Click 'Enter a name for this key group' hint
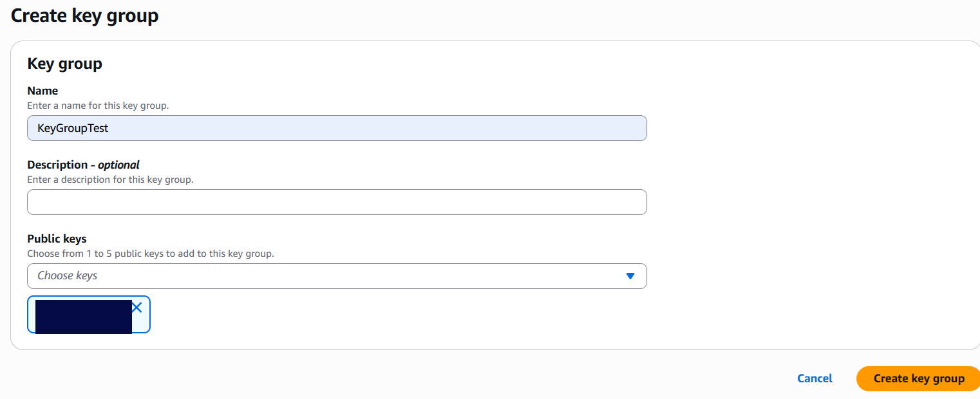The width and height of the screenshot is (980, 399). click(x=98, y=105)
